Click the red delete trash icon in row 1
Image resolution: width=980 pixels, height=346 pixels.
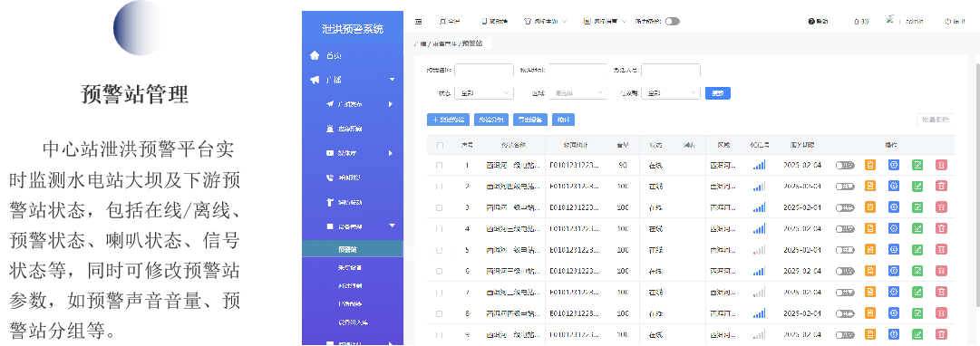click(941, 165)
